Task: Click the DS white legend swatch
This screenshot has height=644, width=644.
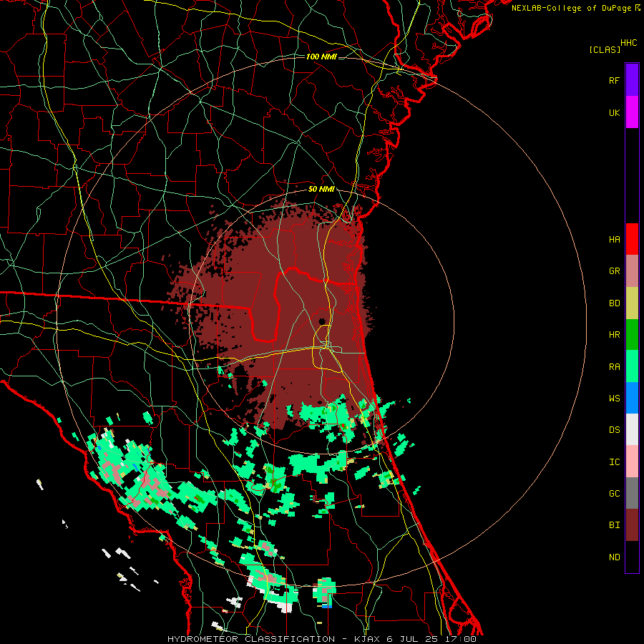Action: click(632, 429)
